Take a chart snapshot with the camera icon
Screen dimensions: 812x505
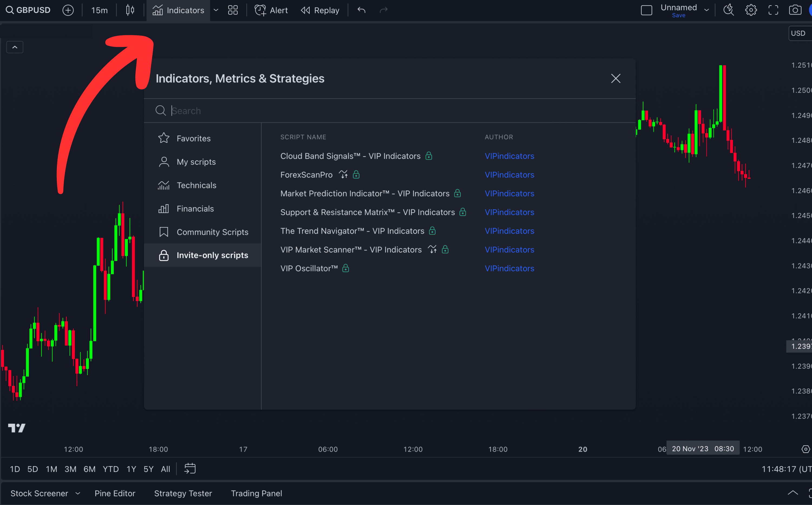(x=795, y=10)
